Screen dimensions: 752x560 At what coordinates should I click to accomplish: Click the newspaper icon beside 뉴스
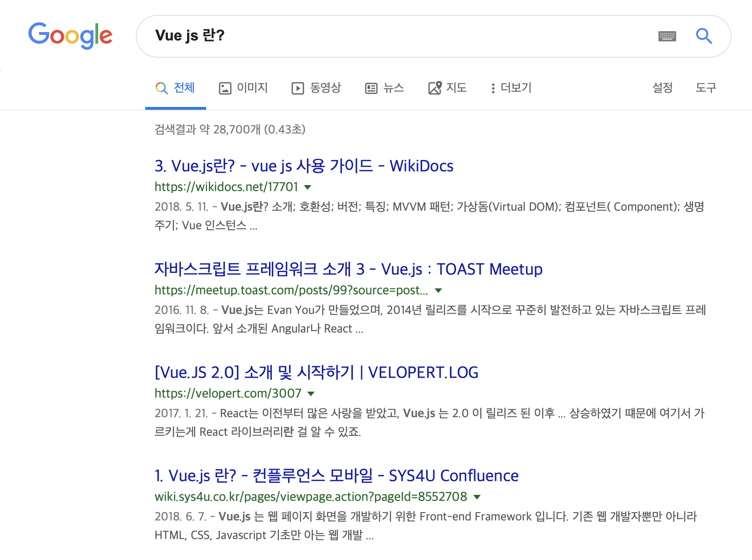(371, 88)
